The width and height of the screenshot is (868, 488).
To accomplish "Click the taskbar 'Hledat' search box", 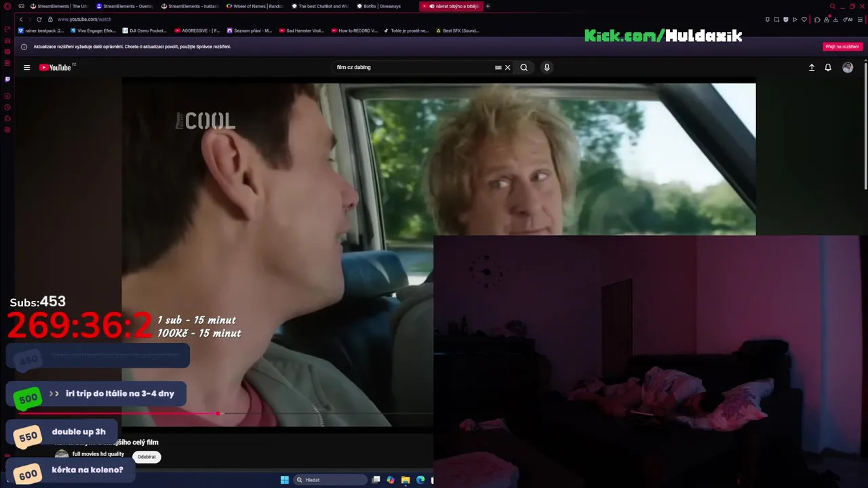I will 330,480.
